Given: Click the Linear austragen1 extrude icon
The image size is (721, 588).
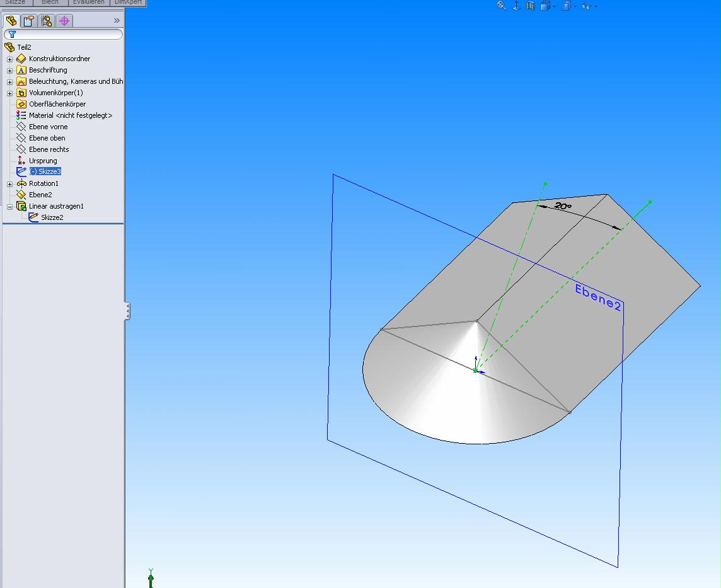Looking at the screenshot, I should (21, 206).
